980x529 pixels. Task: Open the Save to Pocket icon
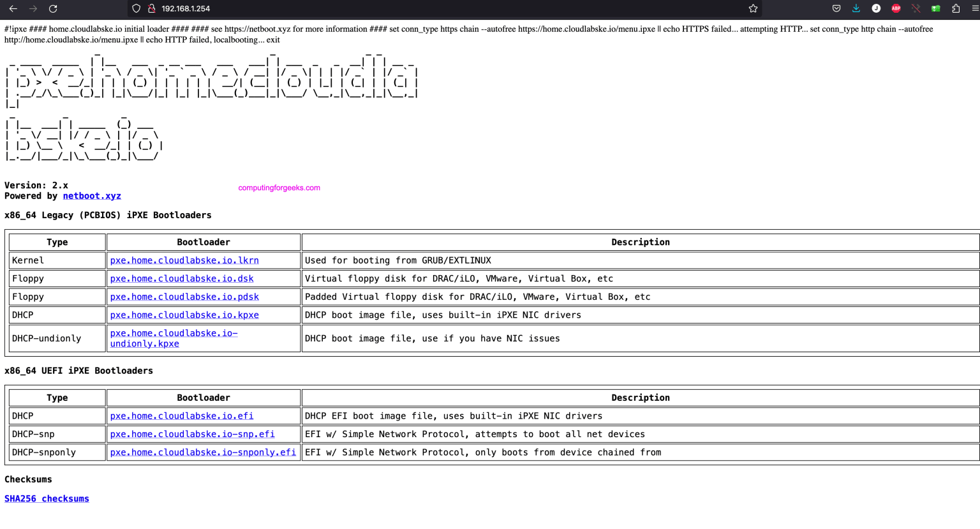[x=836, y=9]
